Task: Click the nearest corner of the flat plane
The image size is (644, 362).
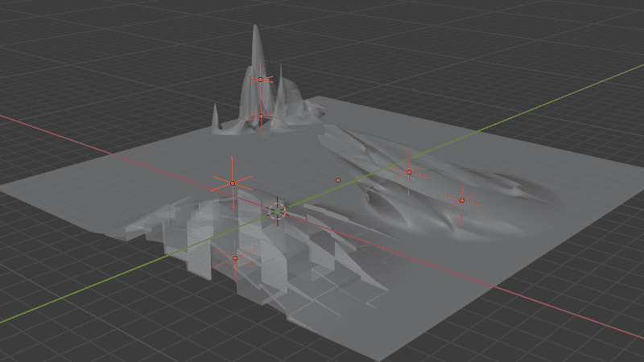Action: (382, 360)
